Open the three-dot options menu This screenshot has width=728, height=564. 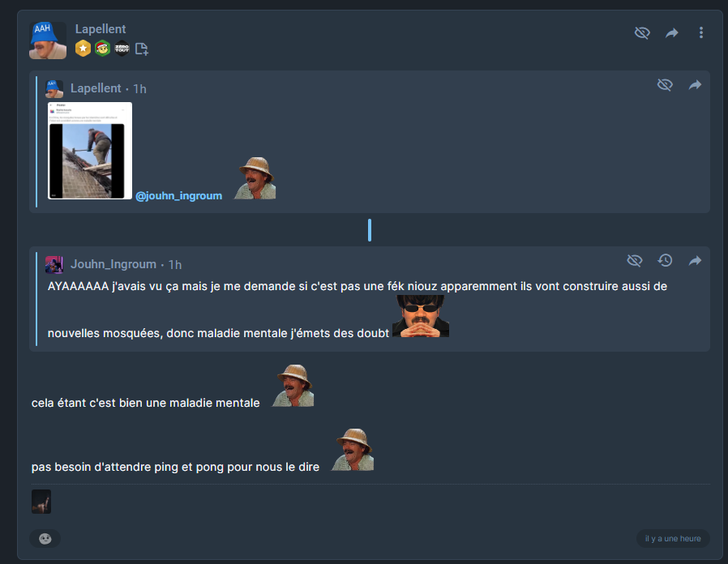point(701,32)
